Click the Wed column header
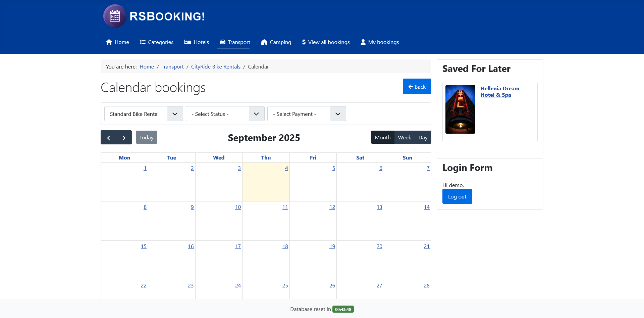The width and height of the screenshot is (644, 318). tap(219, 157)
